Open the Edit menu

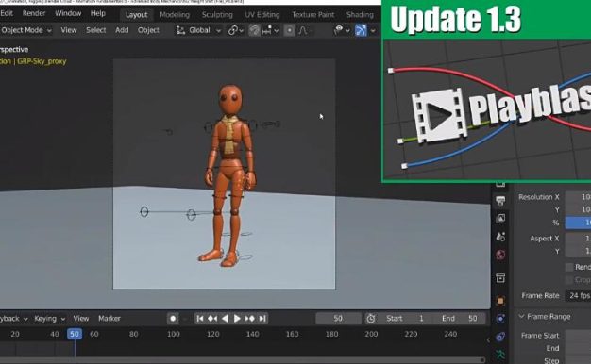pos(7,13)
